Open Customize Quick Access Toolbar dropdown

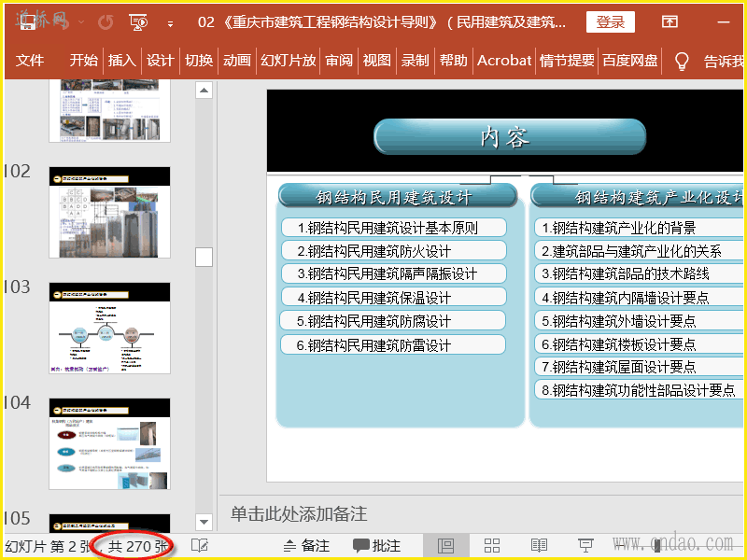click(x=170, y=24)
